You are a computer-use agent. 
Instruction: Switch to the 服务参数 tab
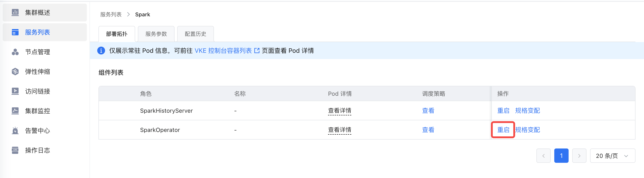156,34
